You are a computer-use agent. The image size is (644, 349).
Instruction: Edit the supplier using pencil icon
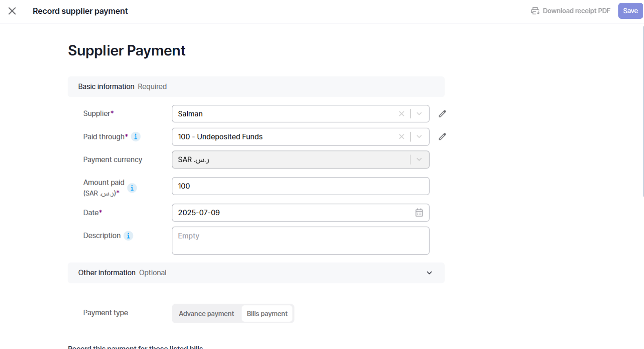click(x=442, y=114)
